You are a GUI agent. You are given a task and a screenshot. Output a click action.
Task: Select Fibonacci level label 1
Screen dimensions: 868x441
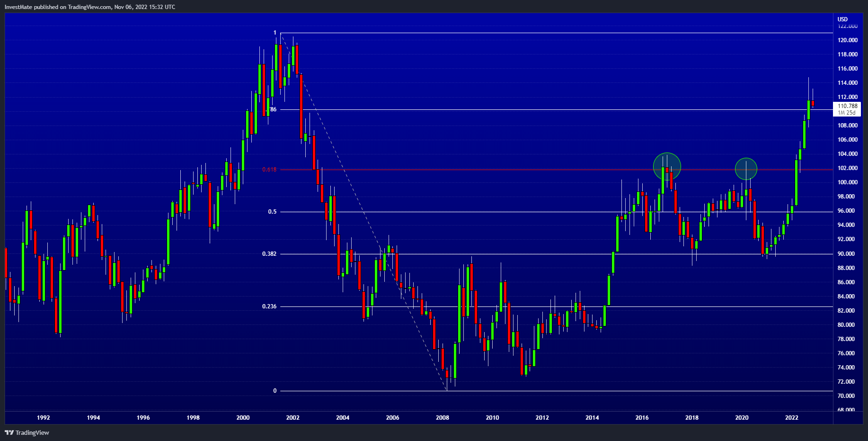point(275,33)
